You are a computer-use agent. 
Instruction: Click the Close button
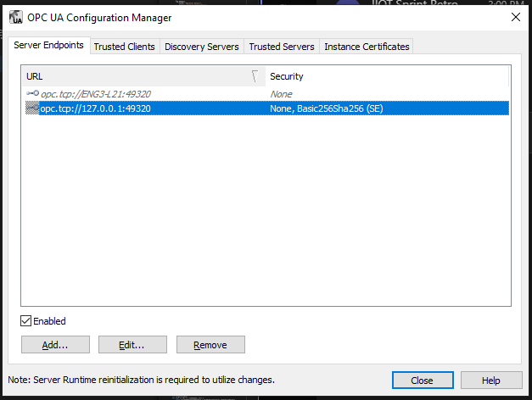pos(423,380)
